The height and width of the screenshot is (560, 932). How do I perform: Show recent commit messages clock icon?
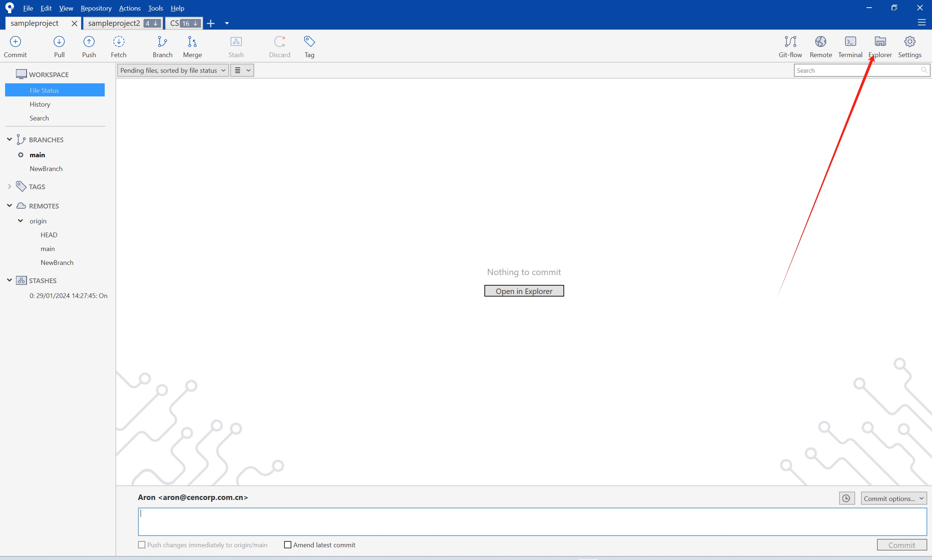point(847,498)
